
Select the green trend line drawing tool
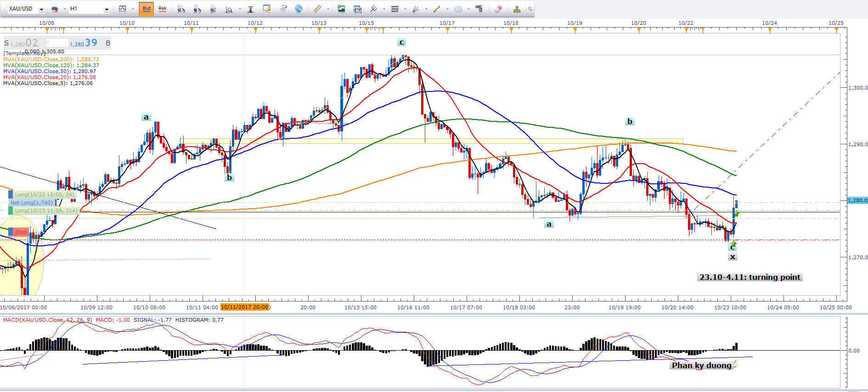click(437, 9)
